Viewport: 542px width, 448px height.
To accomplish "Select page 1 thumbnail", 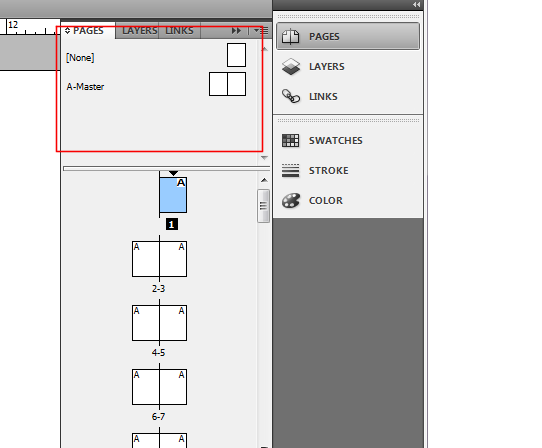I will point(173,195).
